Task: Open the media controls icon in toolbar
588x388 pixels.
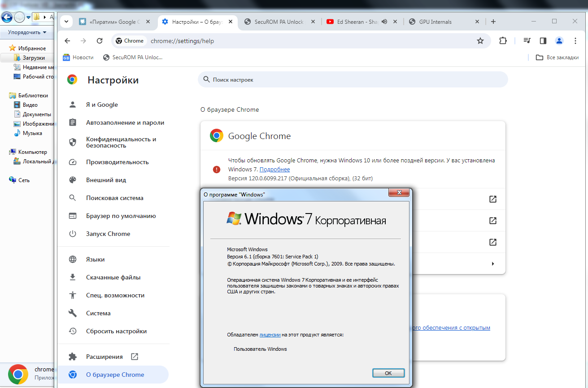Action: pyautogui.click(x=527, y=41)
